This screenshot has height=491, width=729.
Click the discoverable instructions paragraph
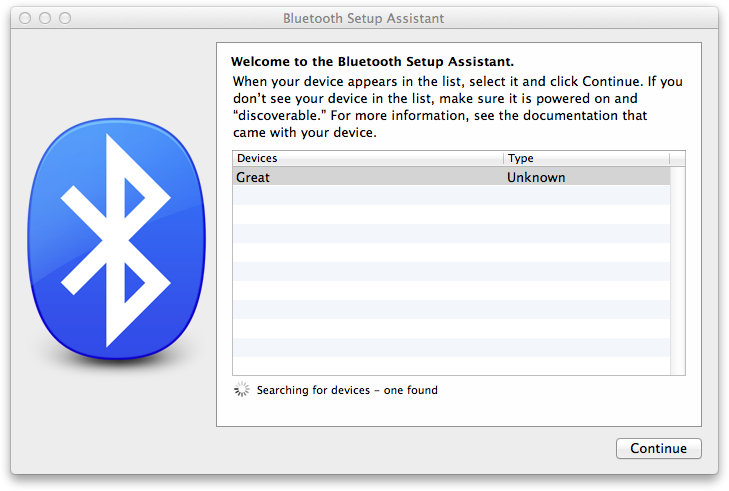pos(457,107)
